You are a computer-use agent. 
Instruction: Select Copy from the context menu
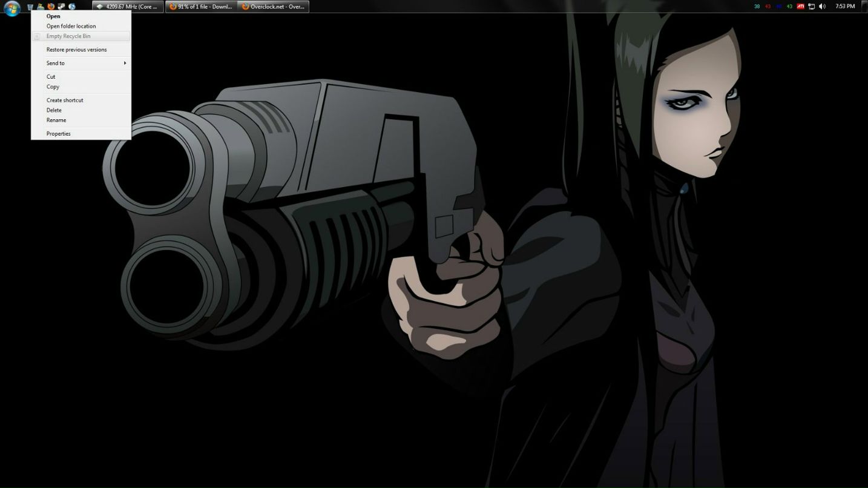point(53,87)
